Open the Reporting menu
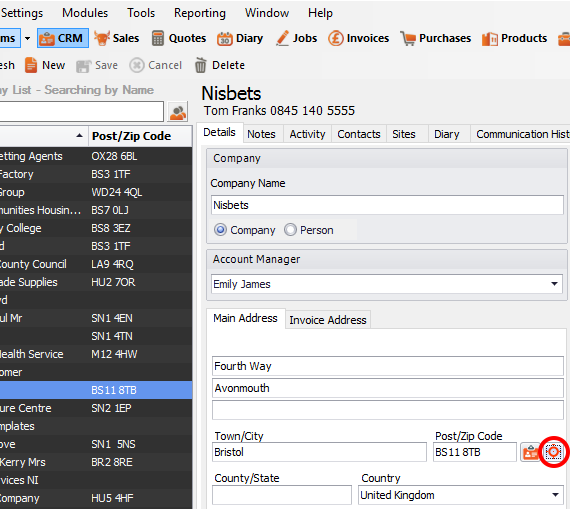This screenshot has height=509, width=570. coord(200,13)
